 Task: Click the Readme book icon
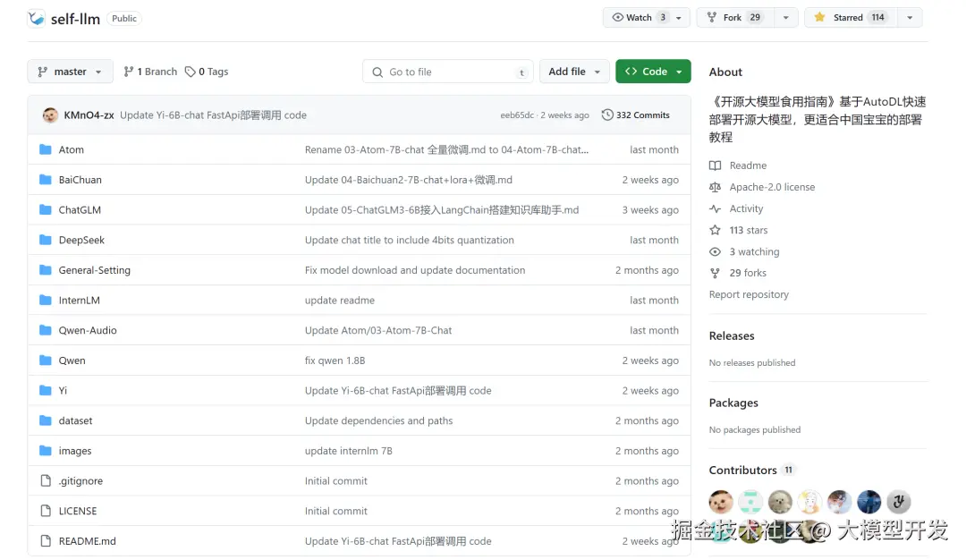click(715, 165)
